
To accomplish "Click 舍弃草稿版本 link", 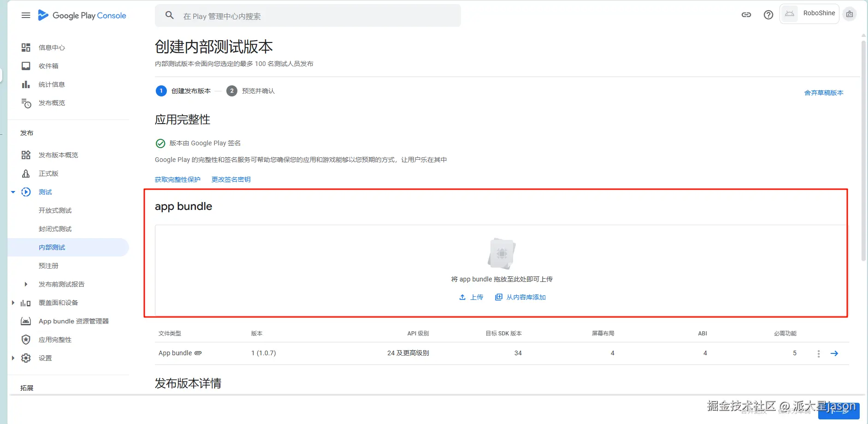I will [824, 93].
